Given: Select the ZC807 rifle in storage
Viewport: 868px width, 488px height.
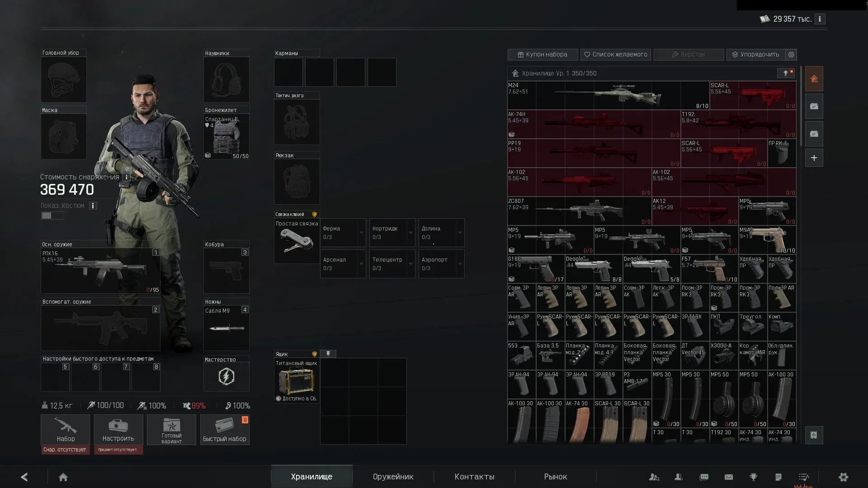Looking at the screenshot, I should click(x=579, y=211).
